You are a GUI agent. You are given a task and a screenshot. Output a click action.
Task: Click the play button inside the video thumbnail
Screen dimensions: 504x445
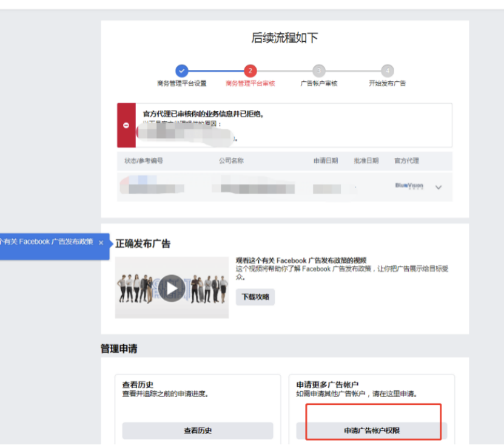pyautogui.click(x=172, y=288)
